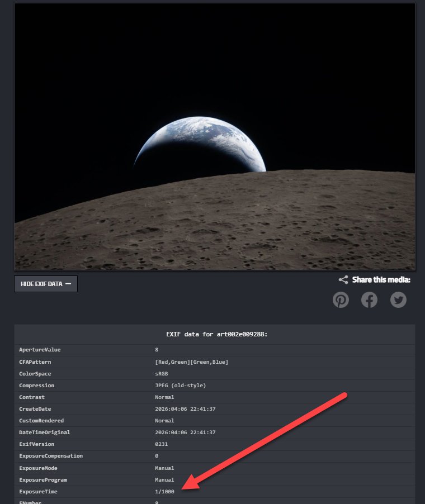Click the ExposureMode label
Viewport: 425px width, 504px height.
pyautogui.click(x=38, y=468)
